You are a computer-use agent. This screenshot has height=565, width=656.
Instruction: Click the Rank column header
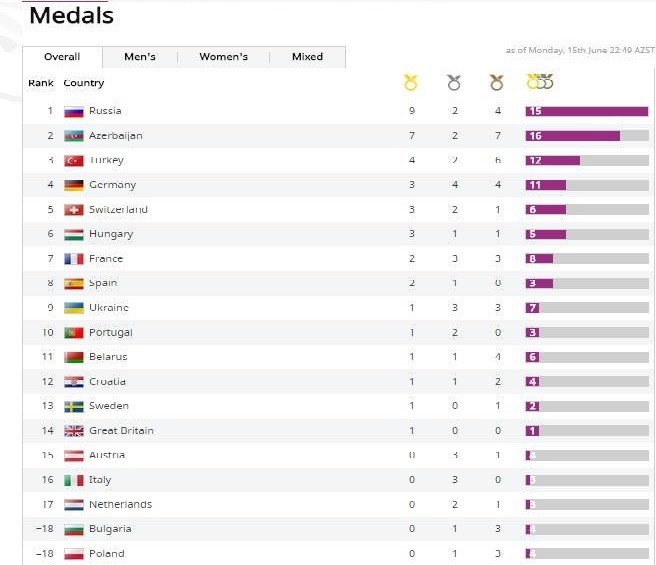coord(40,83)
